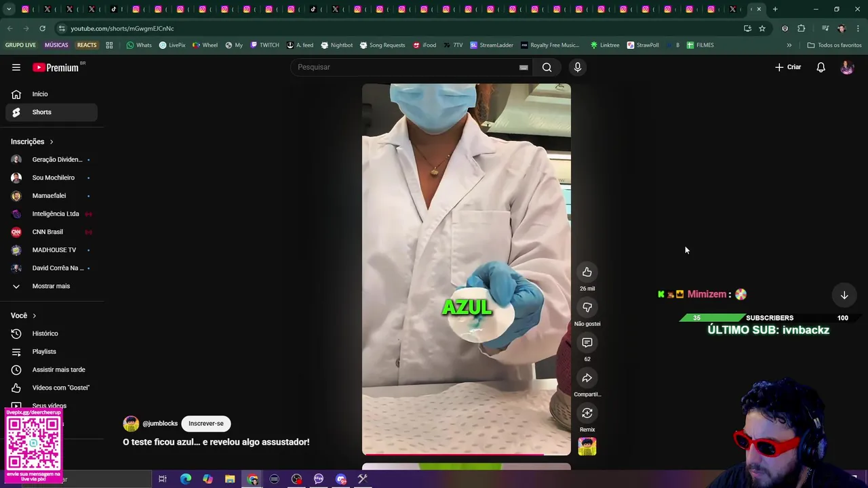The height and width of the screenshot is (488, 868).
Task: Reload the page in browser toolbar
Action: click(42, 28)
